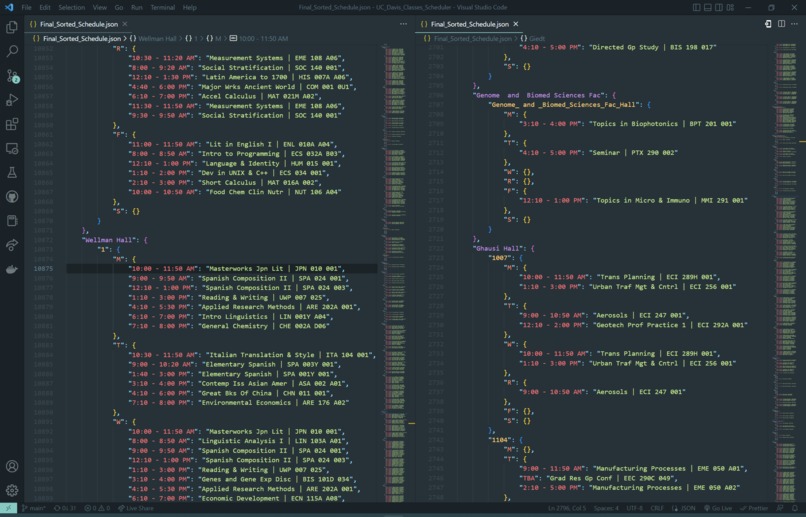Open the Edit menu

45,7
